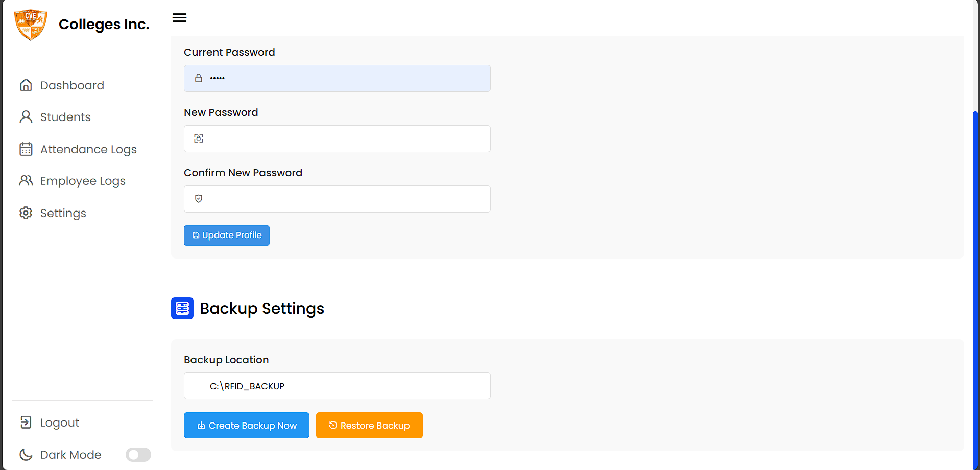Click the Settings gear icon
980x470 pixels.
[x=26, y=213]
